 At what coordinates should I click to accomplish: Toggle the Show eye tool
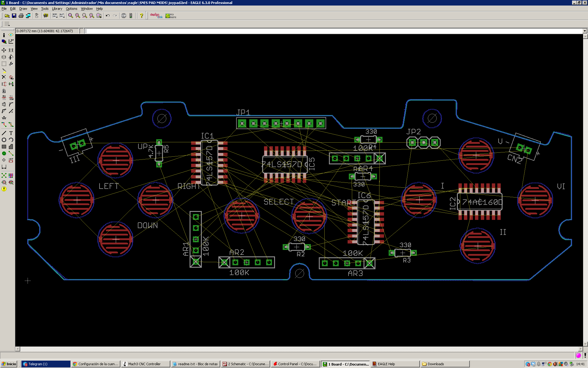pos(11,35)
